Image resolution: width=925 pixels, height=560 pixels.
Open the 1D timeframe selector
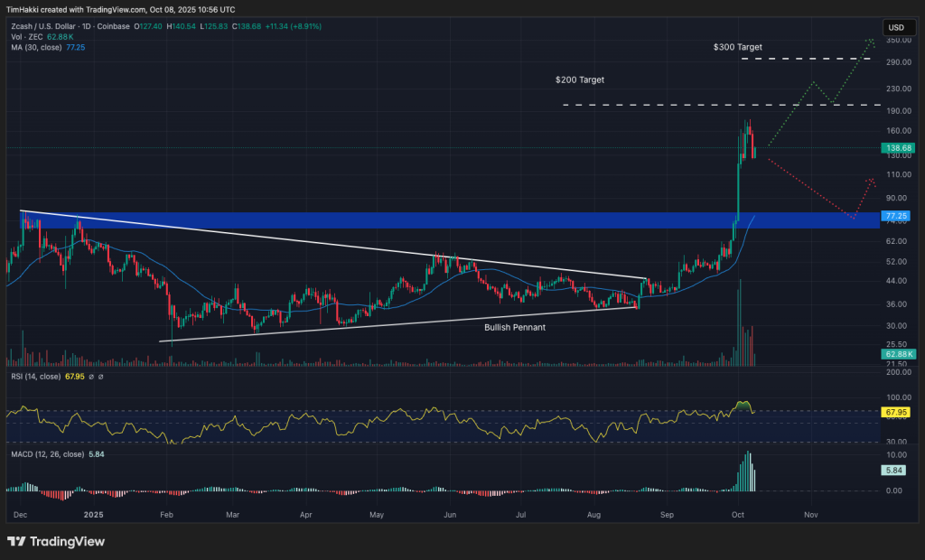(86, 27)
